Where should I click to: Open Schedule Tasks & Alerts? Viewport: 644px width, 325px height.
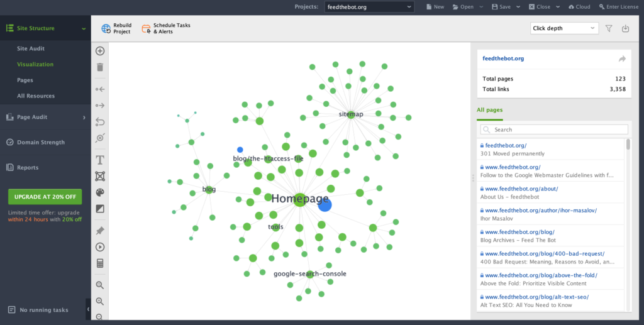pyautogui.click(x=166, y=28)
